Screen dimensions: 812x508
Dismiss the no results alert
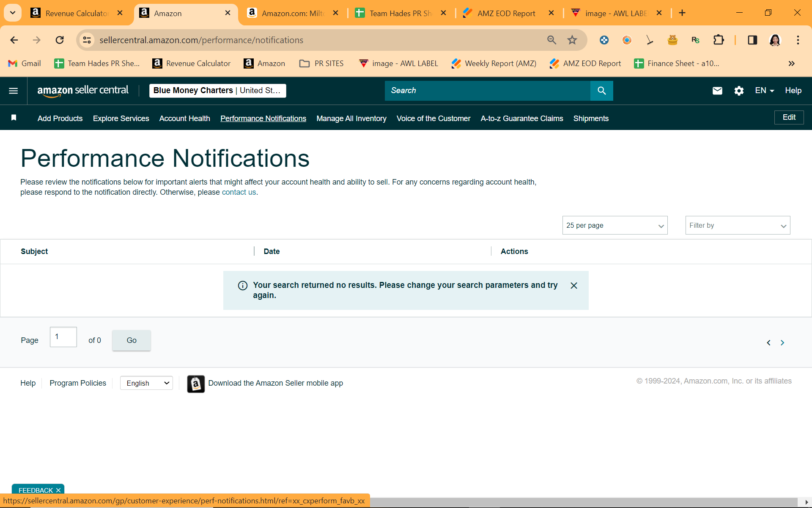574,286
